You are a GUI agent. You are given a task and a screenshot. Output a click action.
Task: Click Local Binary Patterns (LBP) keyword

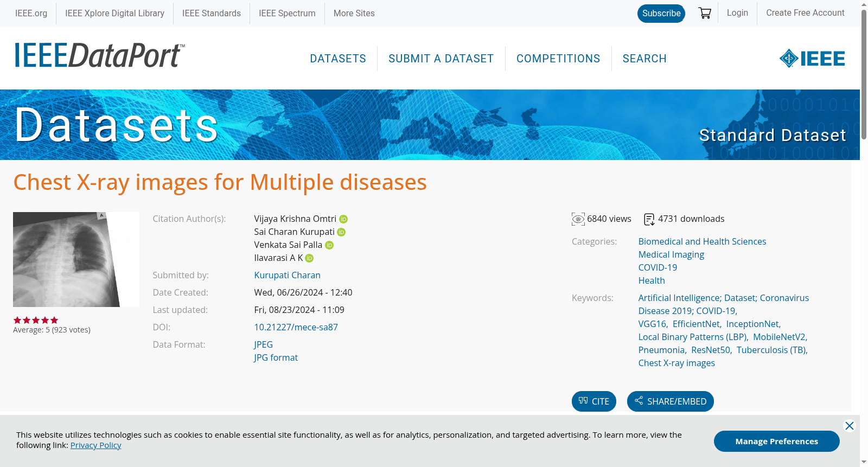pos(692,337)
